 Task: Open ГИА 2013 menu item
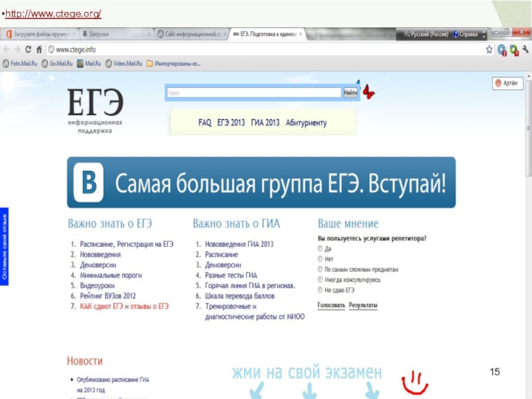[265, 122]
